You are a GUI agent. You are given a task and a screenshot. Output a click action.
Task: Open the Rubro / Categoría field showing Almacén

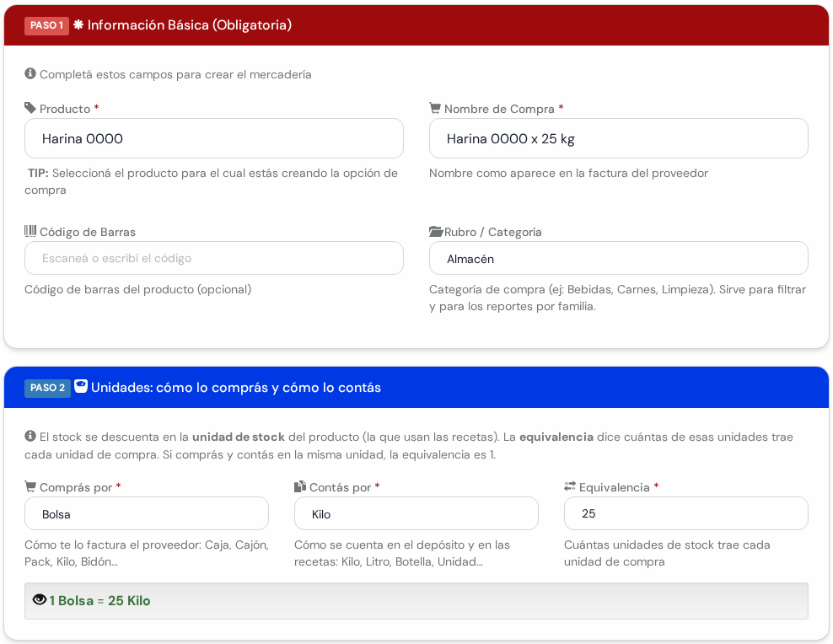click(x=619, y=259)
